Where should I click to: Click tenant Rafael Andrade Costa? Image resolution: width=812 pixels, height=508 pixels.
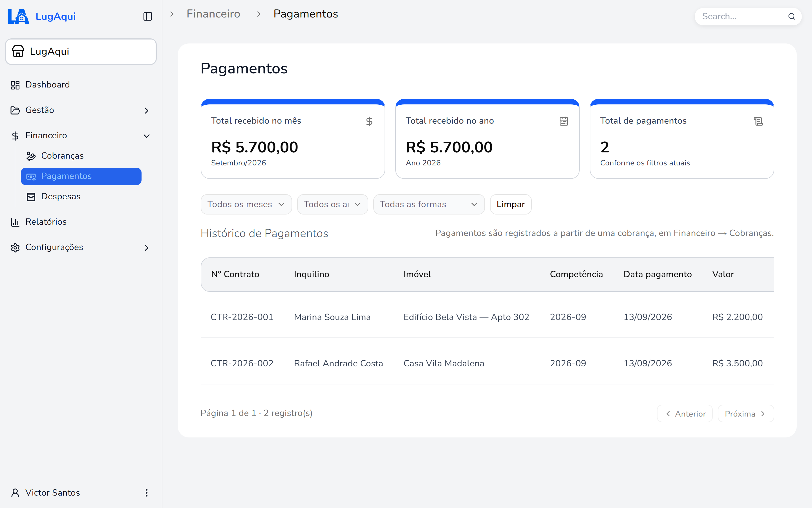pyautogui.click(x=338, y=363)
